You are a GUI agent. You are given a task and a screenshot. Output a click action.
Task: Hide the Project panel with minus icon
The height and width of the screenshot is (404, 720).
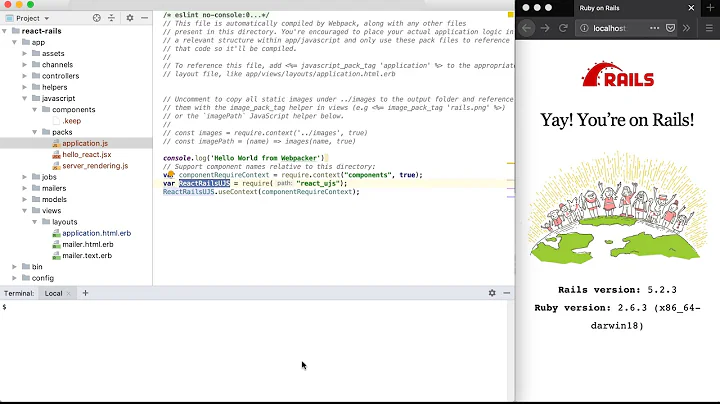[145, 18]
